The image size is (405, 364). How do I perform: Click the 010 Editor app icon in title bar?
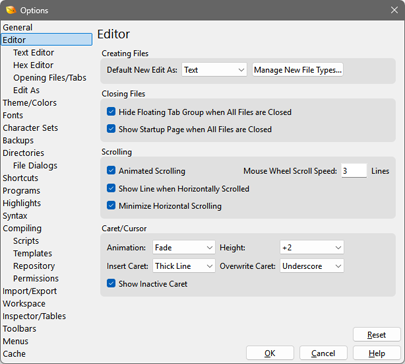pyautogui.click(x=11, y=10)
